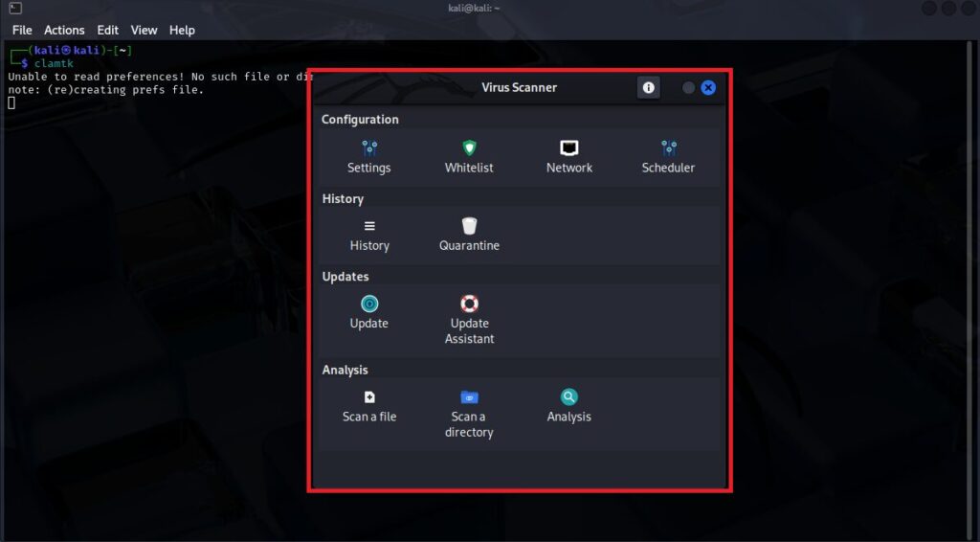This screenshot has height=542, width=980.
Task: Minimize the Virus Scanner window
Action: coord(688,88)
